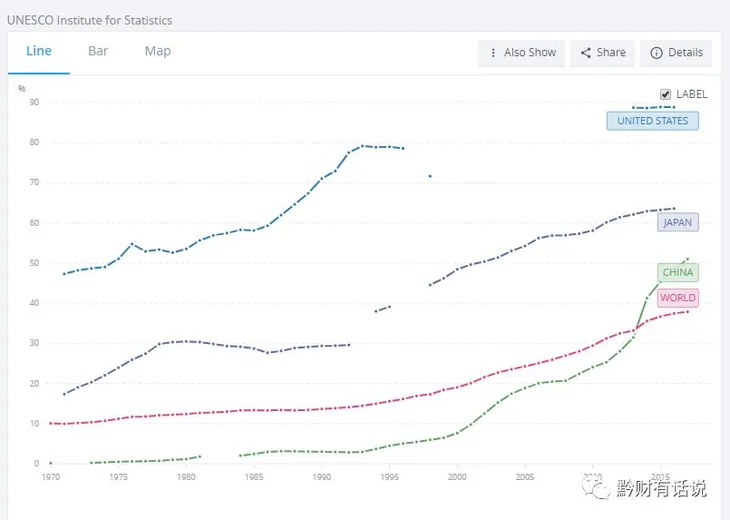The image size is (730, 520).
Task: Click the 2000 year axis label
Action: pos(458,477)
